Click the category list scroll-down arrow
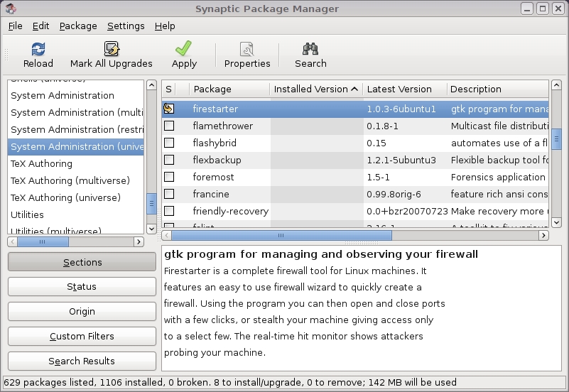 [151, 229]
